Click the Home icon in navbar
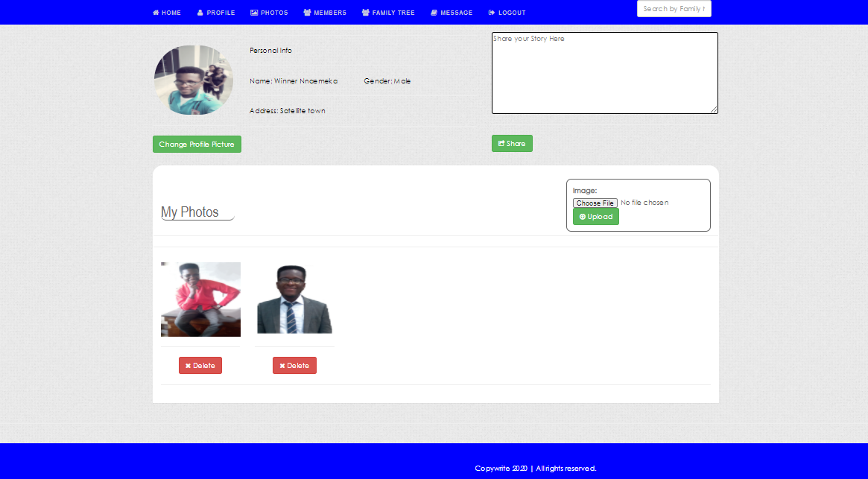This screenshot has height=479, width=868. pyautogui.click(x=156, y=13)
